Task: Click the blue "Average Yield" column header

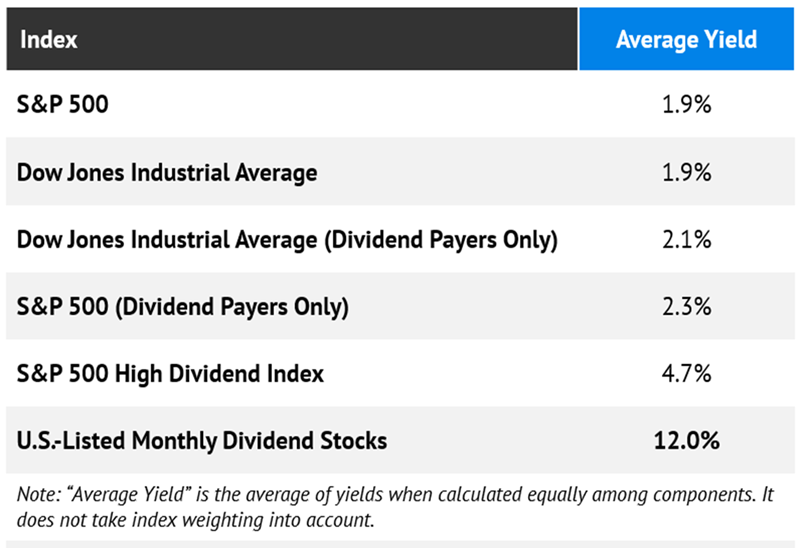Action: point(686,40)
